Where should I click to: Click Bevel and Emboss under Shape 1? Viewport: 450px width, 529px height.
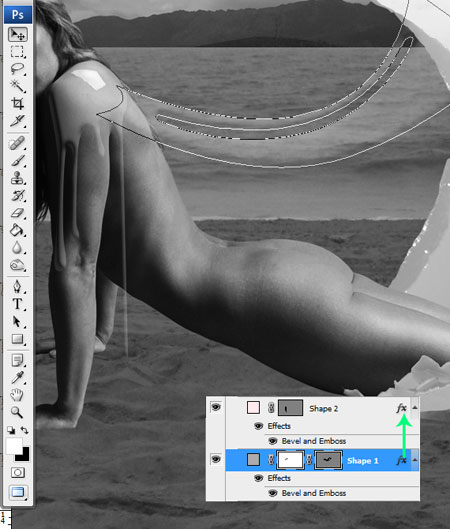click(x=314, y=493)
